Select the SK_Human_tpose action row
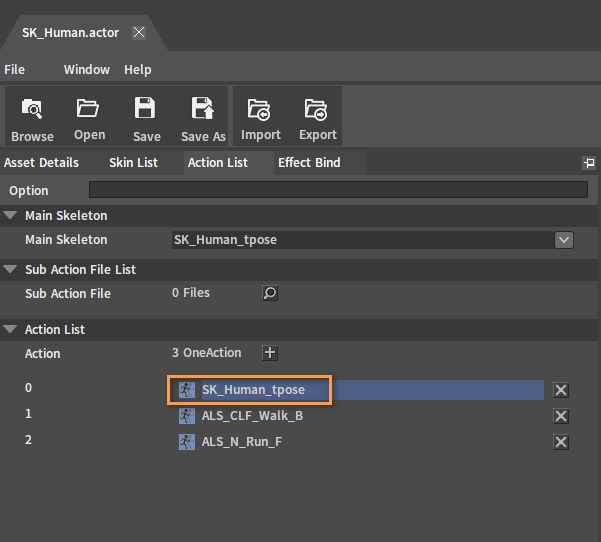Viewport: 601px width, 542px height. [x=360, y=390]
